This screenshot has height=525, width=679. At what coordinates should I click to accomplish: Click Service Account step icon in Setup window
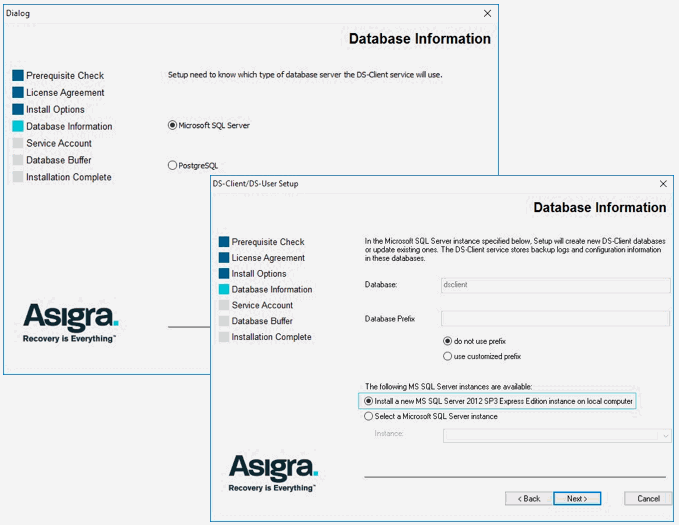(x=224, y=305)
